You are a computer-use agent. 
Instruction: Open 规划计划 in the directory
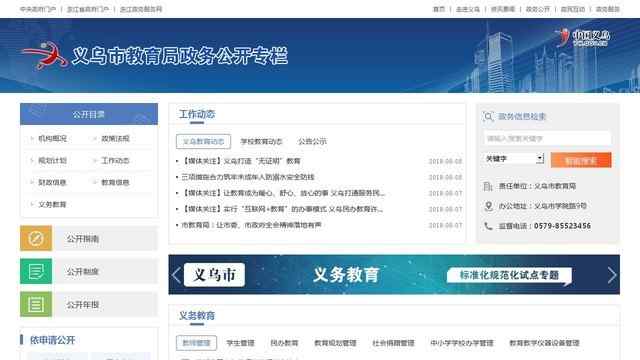[52, 161]
